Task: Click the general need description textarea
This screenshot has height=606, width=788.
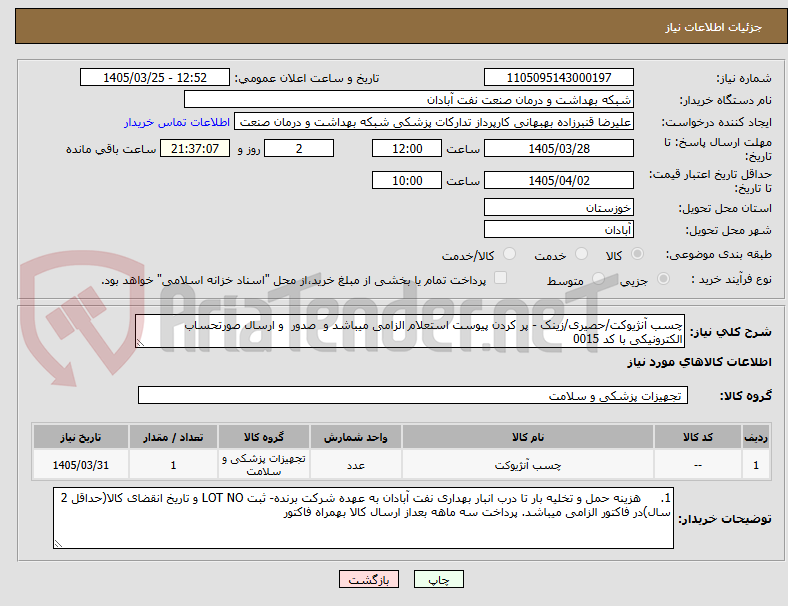Action: point(410,332)
